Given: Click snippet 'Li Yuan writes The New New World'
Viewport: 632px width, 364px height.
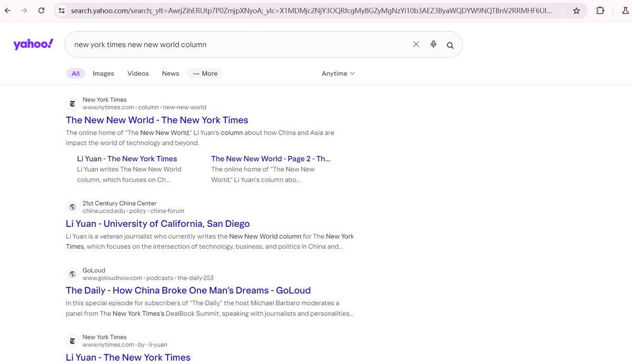Looking at the screenshot, I should [129, 174].
